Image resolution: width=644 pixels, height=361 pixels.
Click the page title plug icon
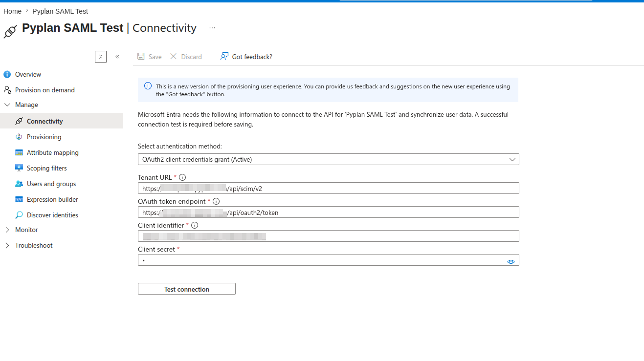(x=10, y=31)
